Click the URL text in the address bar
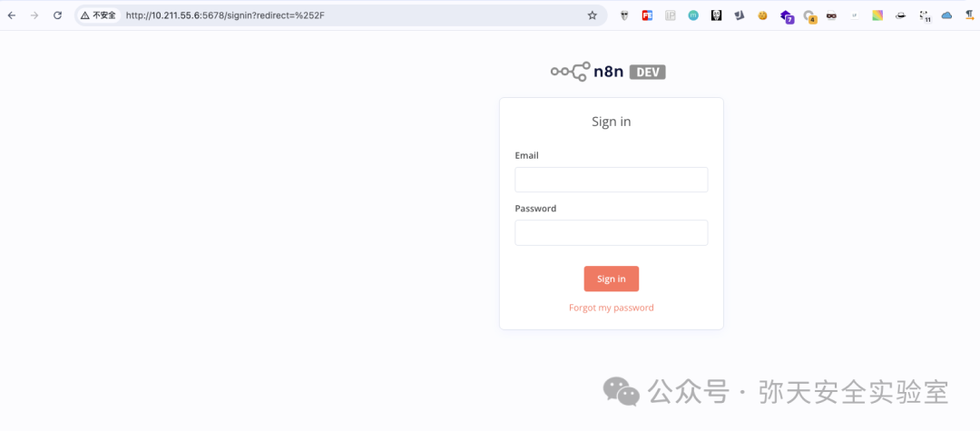The width and height of the screenshot is (980, 431). coord(225,15)
